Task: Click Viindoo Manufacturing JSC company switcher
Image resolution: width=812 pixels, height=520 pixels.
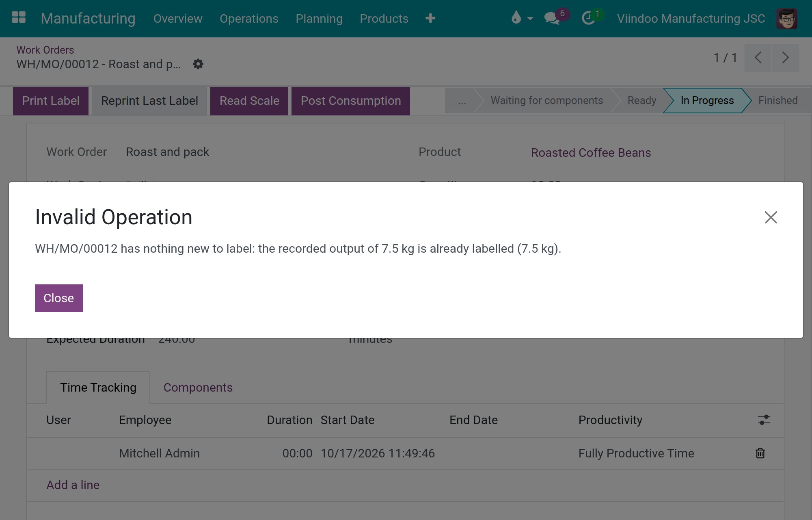Action: coord(691,19)
